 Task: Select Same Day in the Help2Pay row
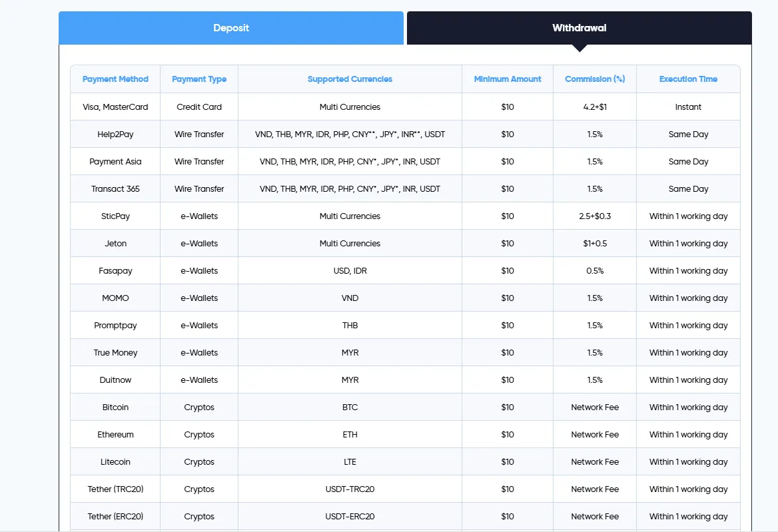point(688,134)
